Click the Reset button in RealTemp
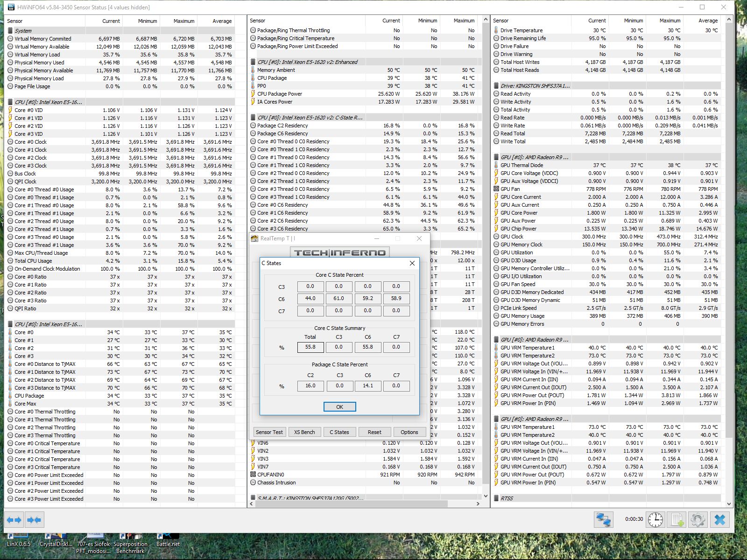Image resolution: width=747 pixels, height=560 pixels. click(x=374, y=432)
